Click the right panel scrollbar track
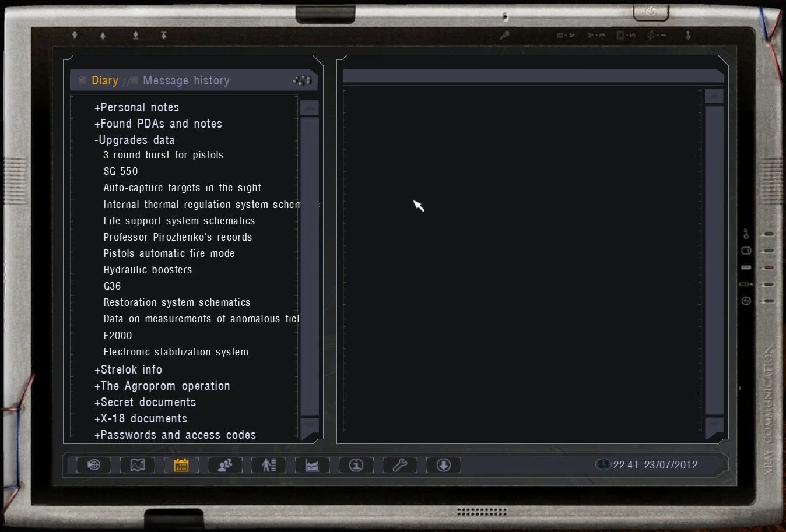Screen dimensions: 786x532 714,260
